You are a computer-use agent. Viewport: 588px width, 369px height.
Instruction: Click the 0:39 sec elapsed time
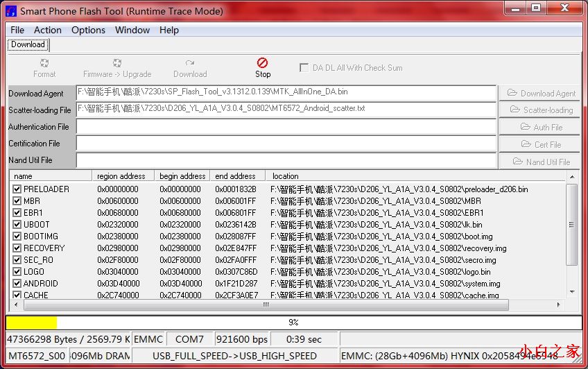304,339
